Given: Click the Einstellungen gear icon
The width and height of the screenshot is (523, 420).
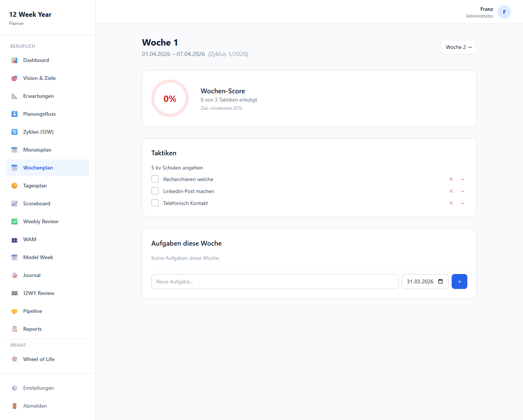Looking at the screenshot, I should [x=15, y=388].
